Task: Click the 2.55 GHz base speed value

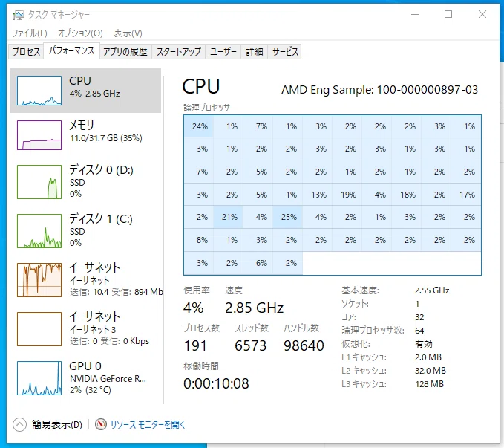Action: pyautogui.click(x=432, y=290)
